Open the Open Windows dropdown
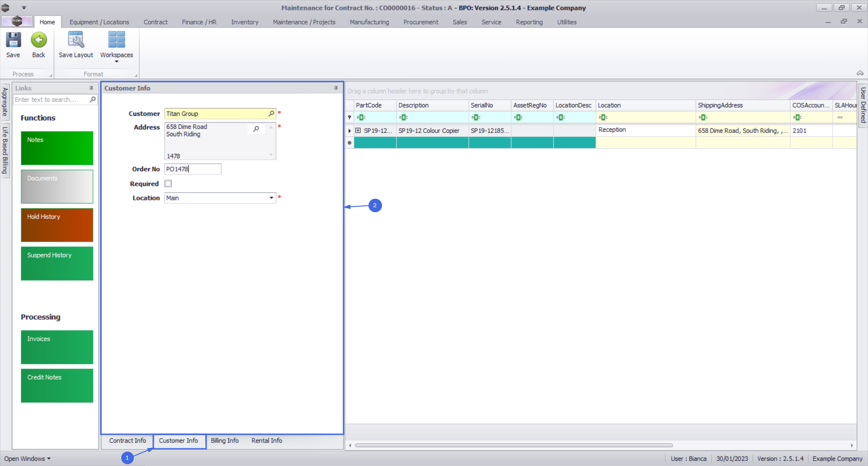The height and width of the screenshot is (466, 868). [x=28, y=459]
